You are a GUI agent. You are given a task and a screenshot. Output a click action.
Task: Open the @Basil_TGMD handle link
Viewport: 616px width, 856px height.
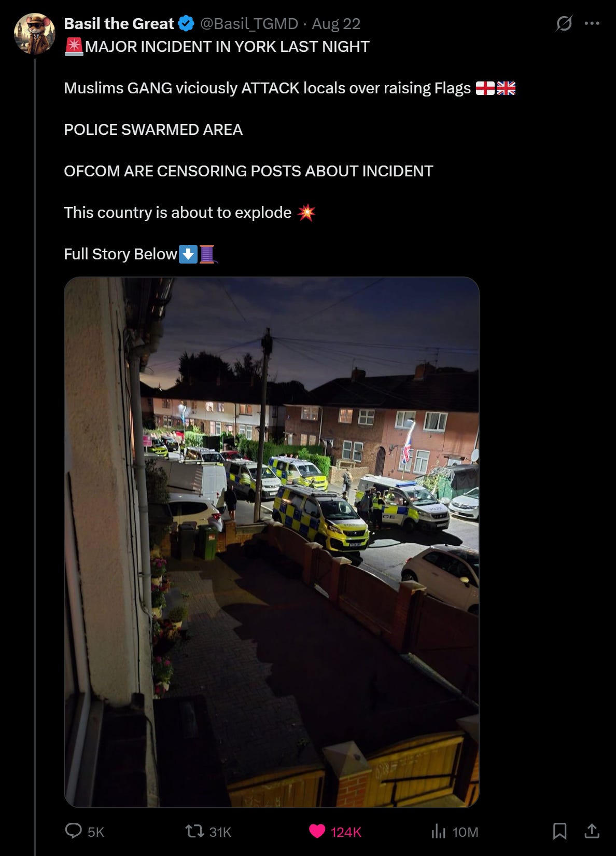[x=249, y=24]
